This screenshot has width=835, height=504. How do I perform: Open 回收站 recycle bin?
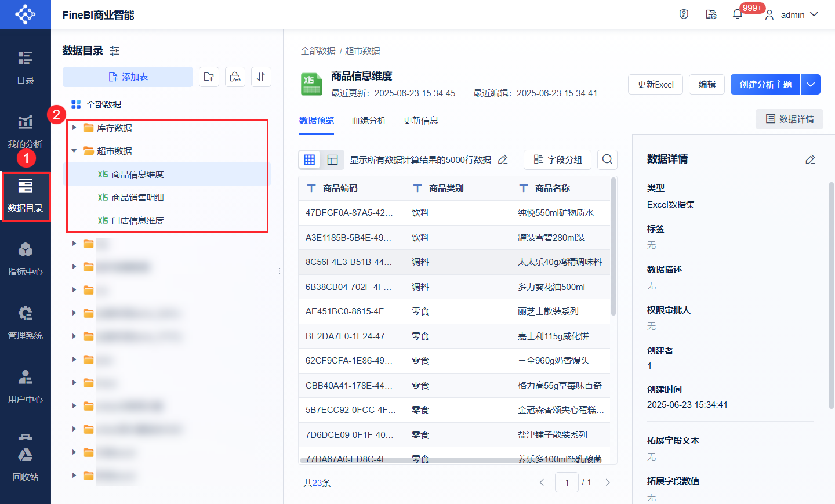click(26, 464)
